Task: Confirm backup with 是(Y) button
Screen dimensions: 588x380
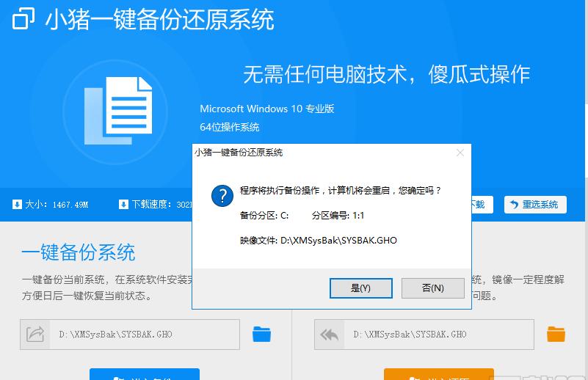Action: (x=360, y=288)
